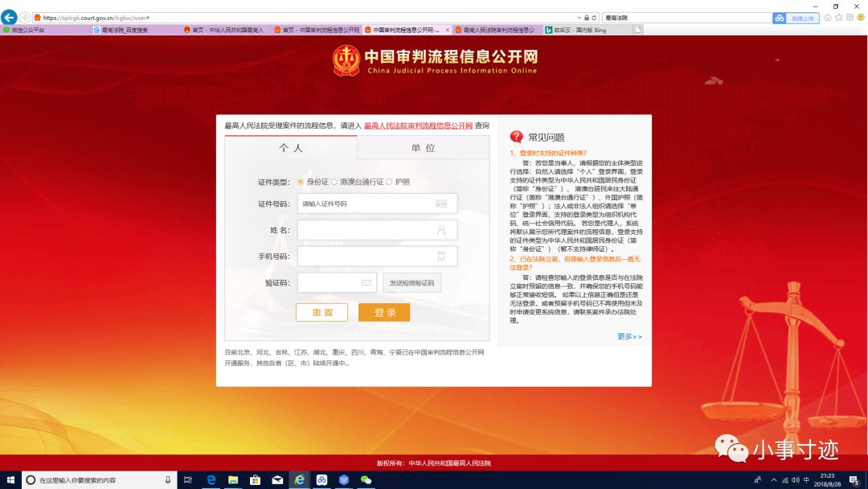This screenshot has width=868, height=489.
Task: Open Internet Explorer from the taskbar
Action: (300, 480)
